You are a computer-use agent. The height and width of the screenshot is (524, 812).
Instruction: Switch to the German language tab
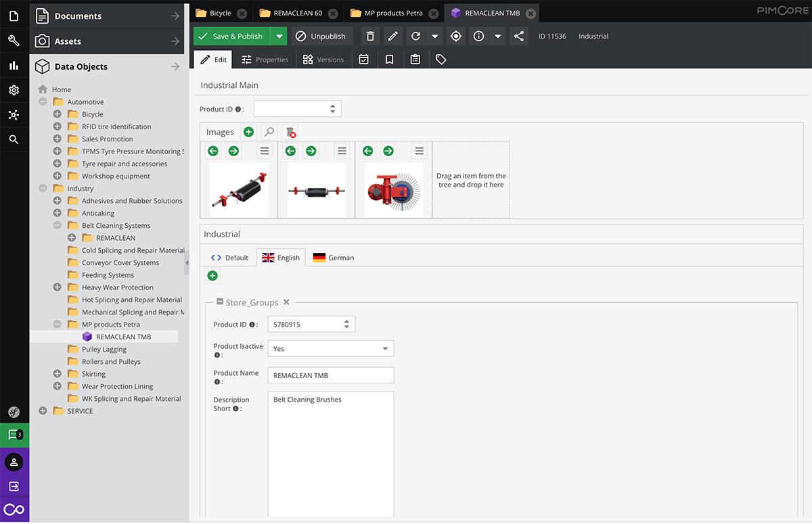point(334,258)
